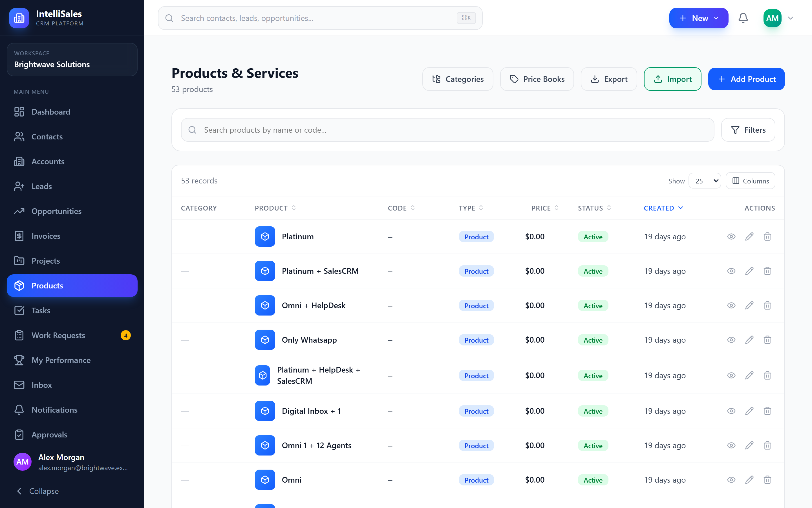The width and height of the screenshot is (812, 508).
Task: Click the AM avatar in top bar
Action: coord(772,18)
